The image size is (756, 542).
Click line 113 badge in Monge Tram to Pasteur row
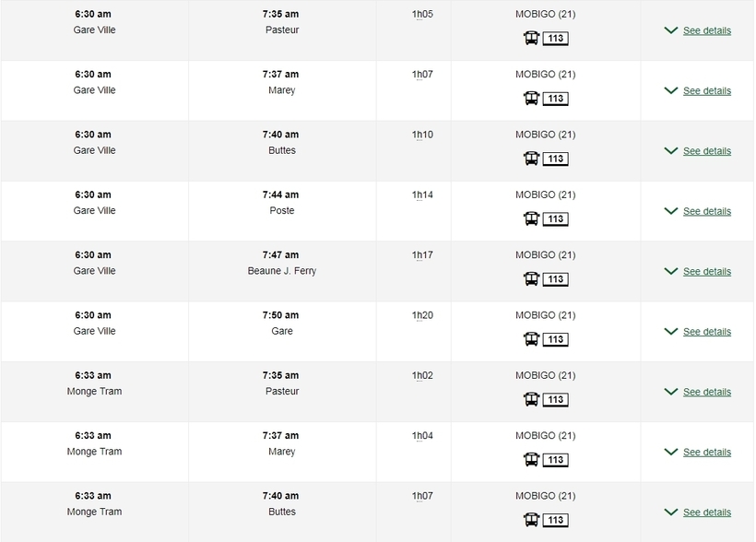(555, 400)
